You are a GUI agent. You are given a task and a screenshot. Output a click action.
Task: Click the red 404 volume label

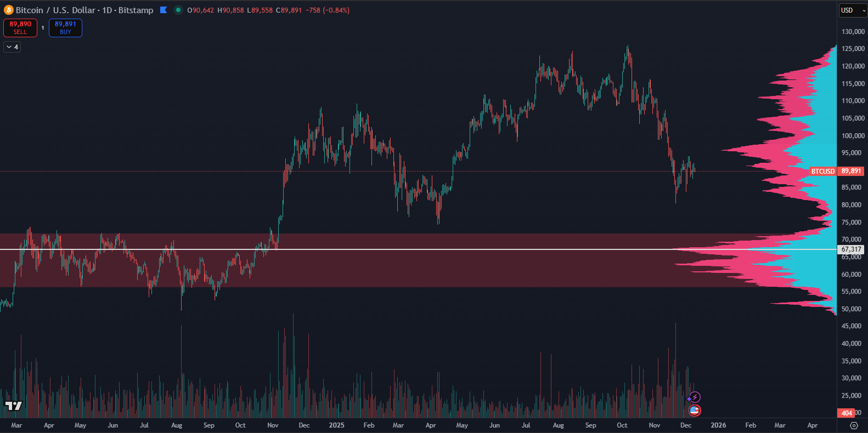tap(847, 413)
